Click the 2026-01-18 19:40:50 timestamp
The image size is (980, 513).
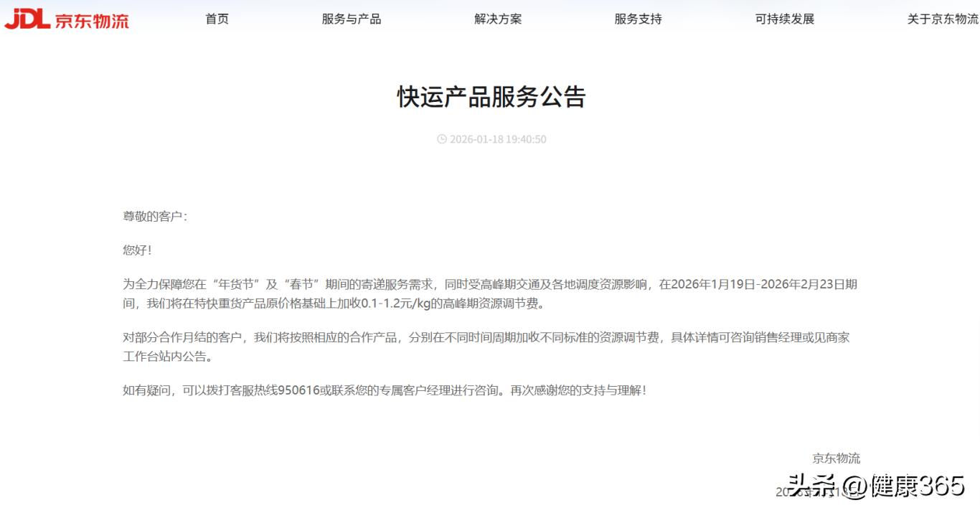498,139
